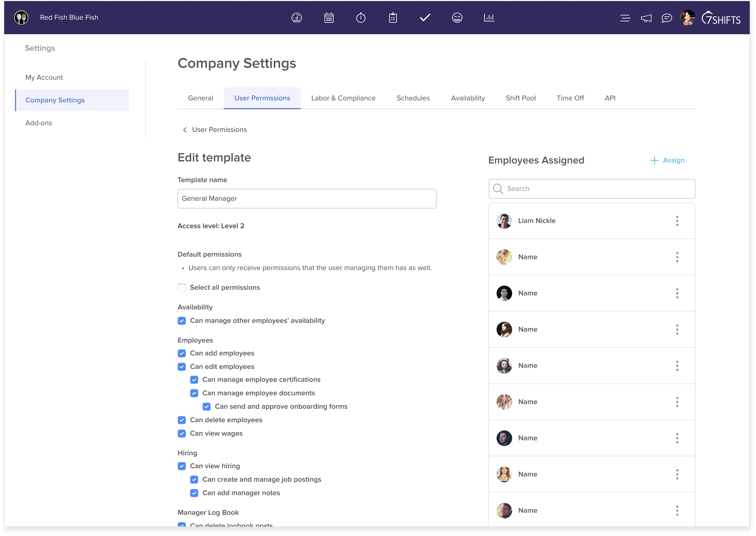Open My Account settings link
756x536 pixels.
pos(44,77)
